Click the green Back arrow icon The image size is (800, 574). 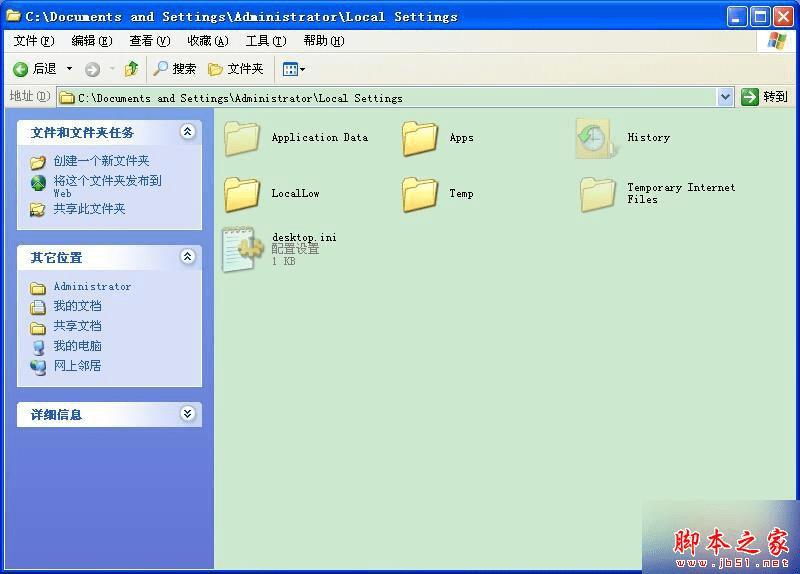point(20,69)
